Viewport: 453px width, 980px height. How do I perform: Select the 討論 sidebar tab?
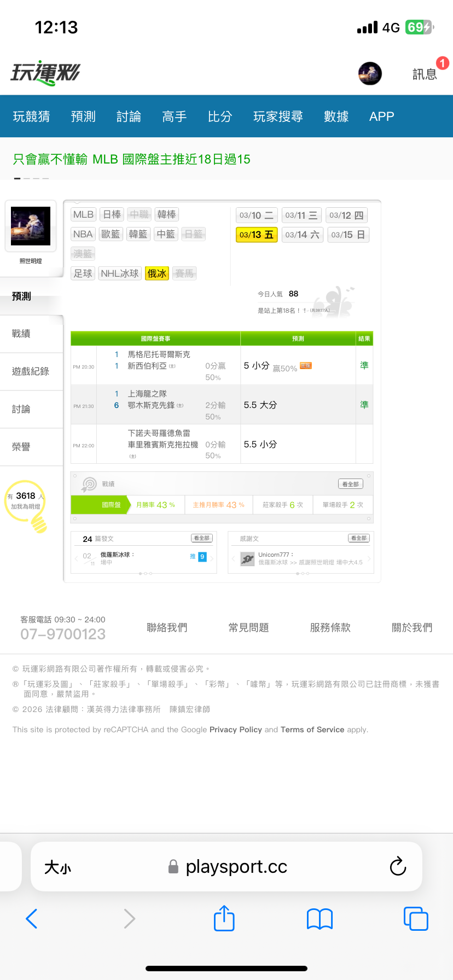32,409
